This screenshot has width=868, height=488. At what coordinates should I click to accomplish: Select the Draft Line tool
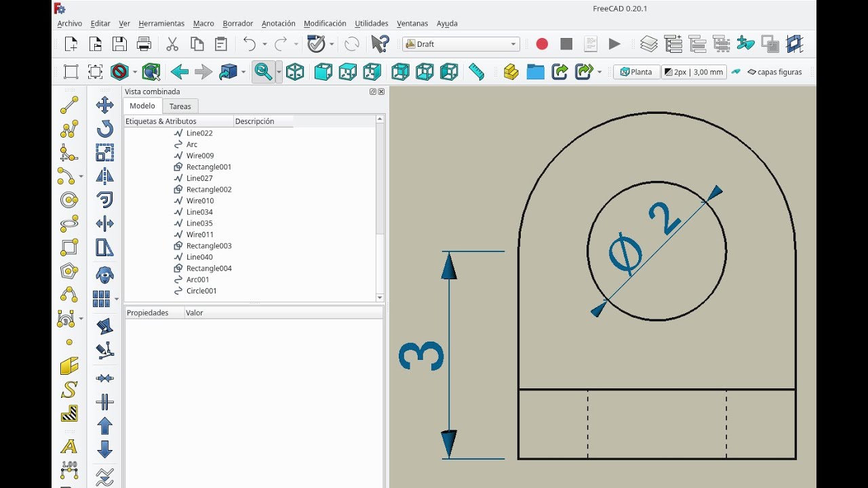coord(69,105)
